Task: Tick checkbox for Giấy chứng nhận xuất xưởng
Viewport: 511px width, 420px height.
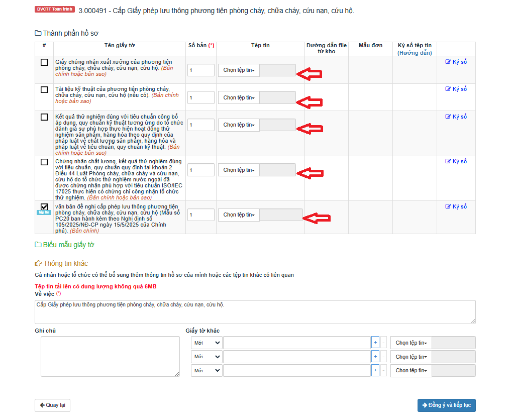Action: click(44, 62)
